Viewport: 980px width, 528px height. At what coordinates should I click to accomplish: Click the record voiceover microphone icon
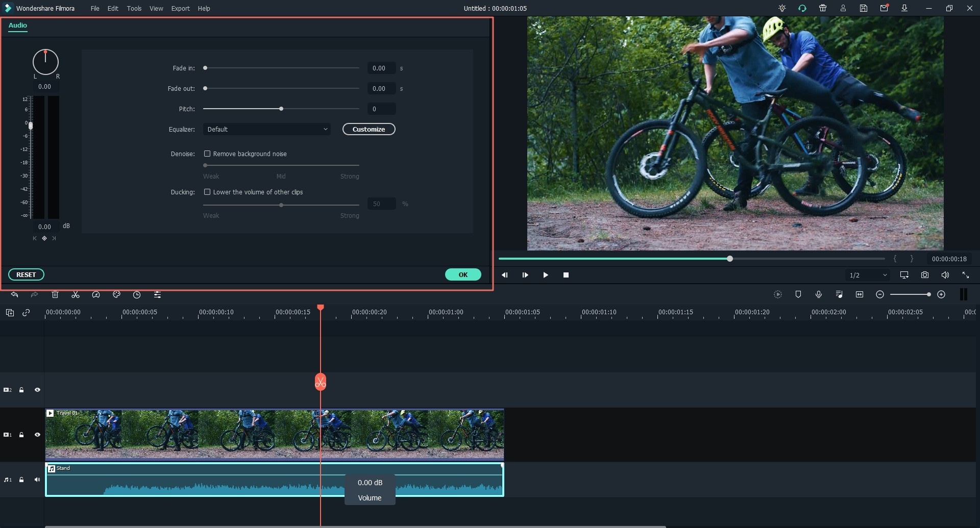[x=819, y=294]
